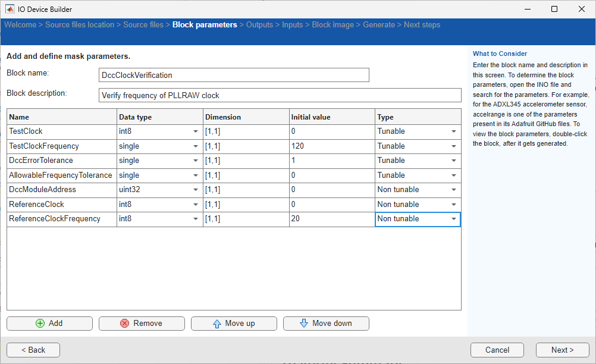This screenshot has width=596, height=364.
Task: Expand Data type dropdown for DccModuleAddress
Action: pos(195,190)
